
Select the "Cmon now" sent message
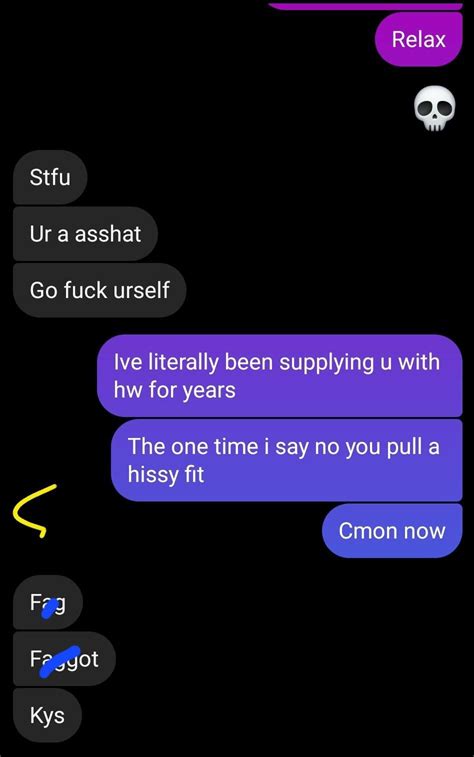pos(392,531)
